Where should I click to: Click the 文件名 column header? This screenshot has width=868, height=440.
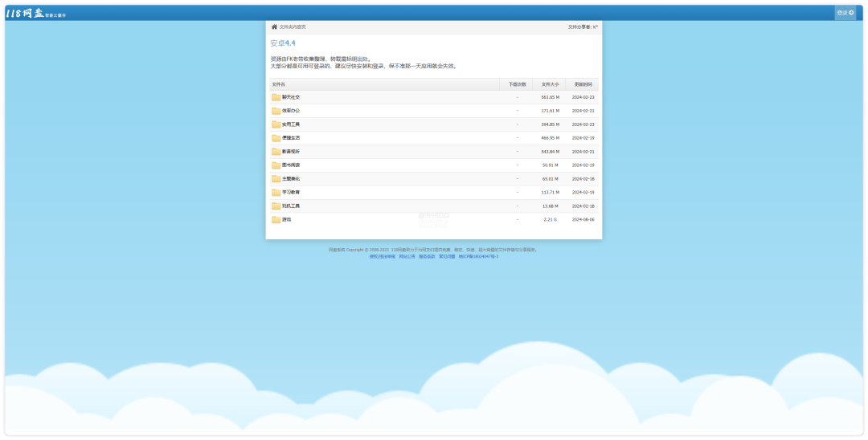pos(278,84)
